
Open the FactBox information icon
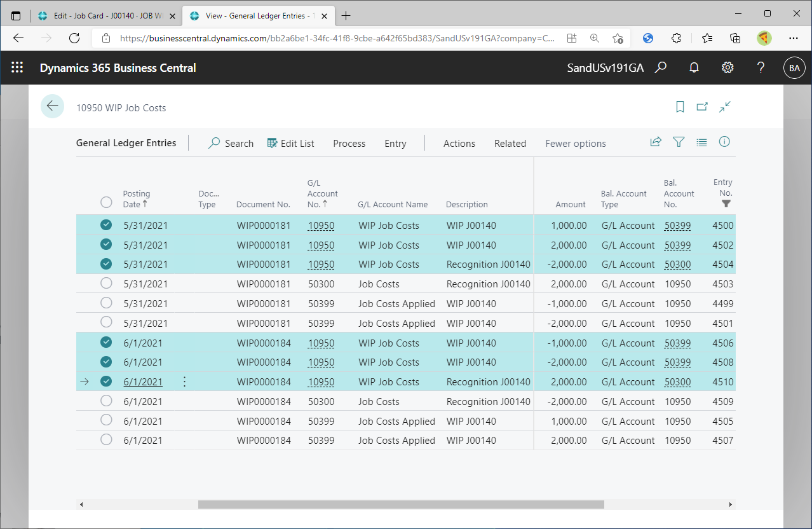coord(724,142)
